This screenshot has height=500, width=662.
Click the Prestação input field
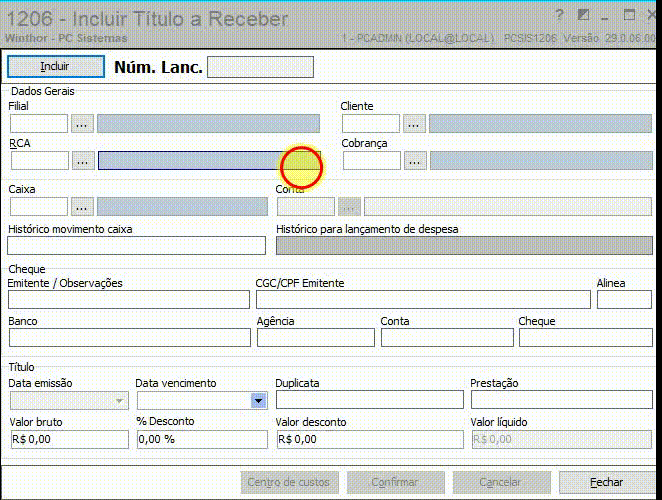point(562,399)
